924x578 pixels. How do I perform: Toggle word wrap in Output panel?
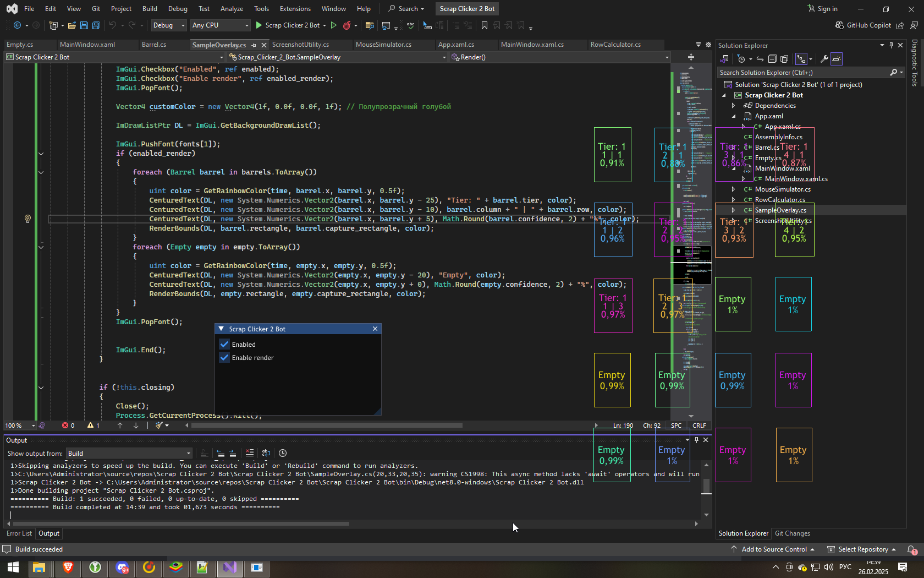pos(266,453)
